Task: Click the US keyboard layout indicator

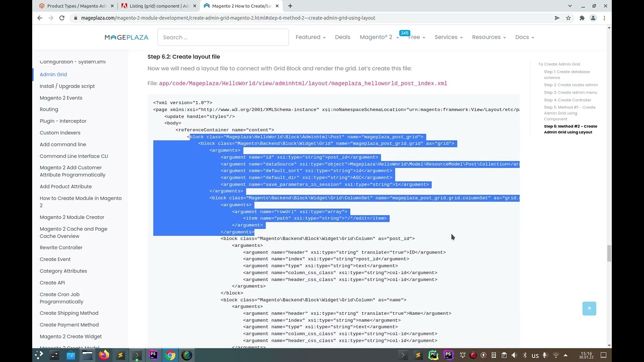Action: click(x=535, y=355)
